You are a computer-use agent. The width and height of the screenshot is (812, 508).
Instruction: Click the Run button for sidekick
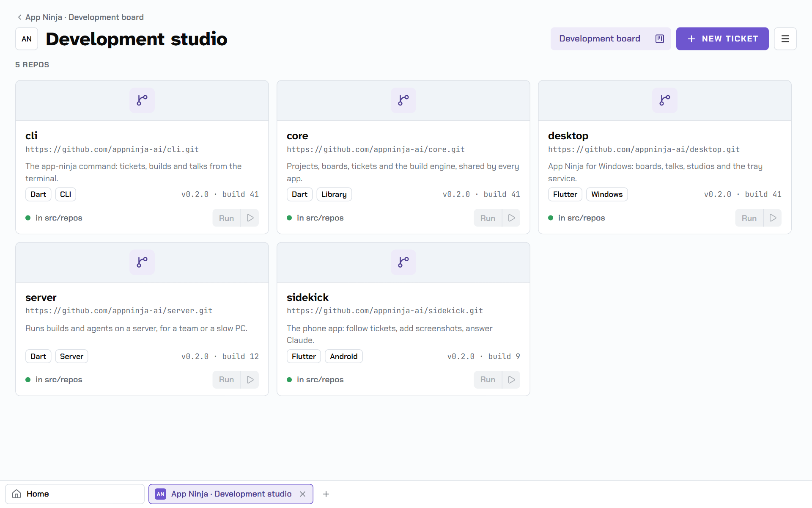[488, 380]
